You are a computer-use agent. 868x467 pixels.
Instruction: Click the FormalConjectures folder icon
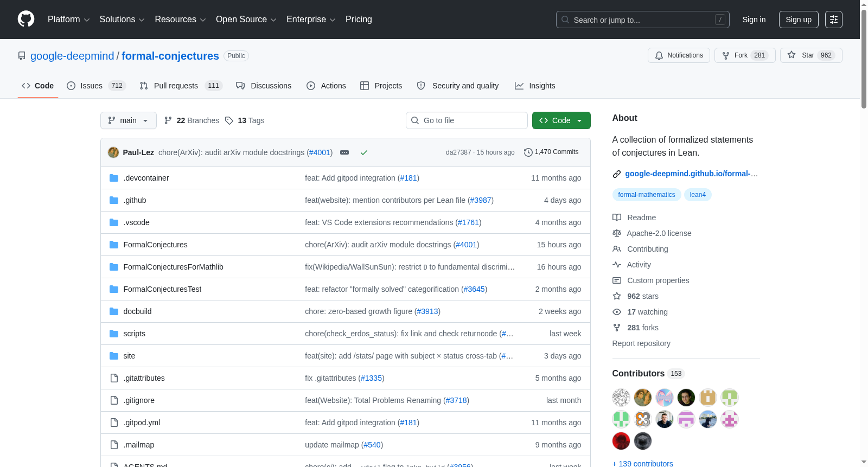114,245
